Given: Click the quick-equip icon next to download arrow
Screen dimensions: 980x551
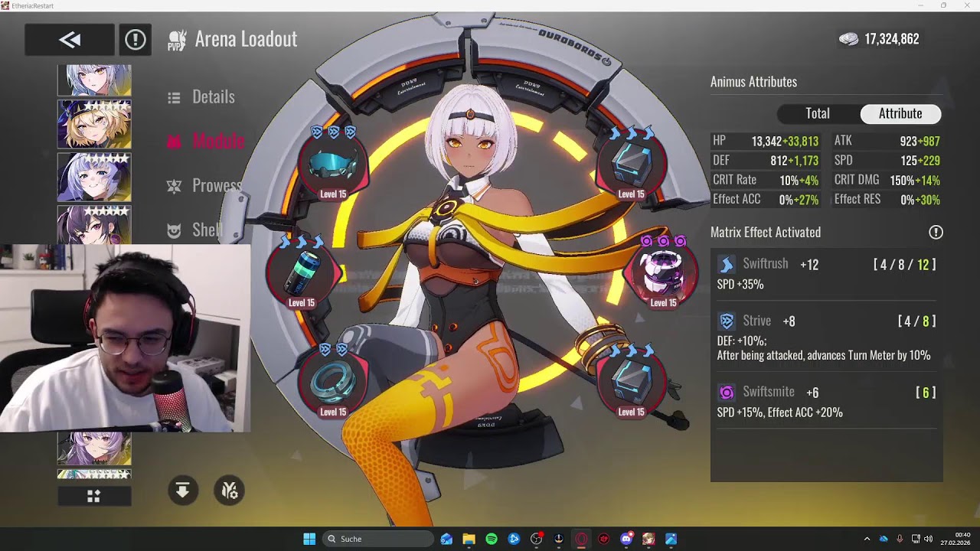Looking at the screenshot, I should [229, 491].
